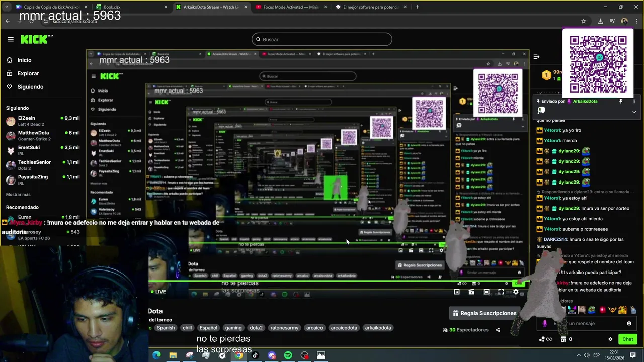This screenshot has height=362, width=644.
Task: Open File Explorer from taskbar
Action: click(x=173, y=355)
